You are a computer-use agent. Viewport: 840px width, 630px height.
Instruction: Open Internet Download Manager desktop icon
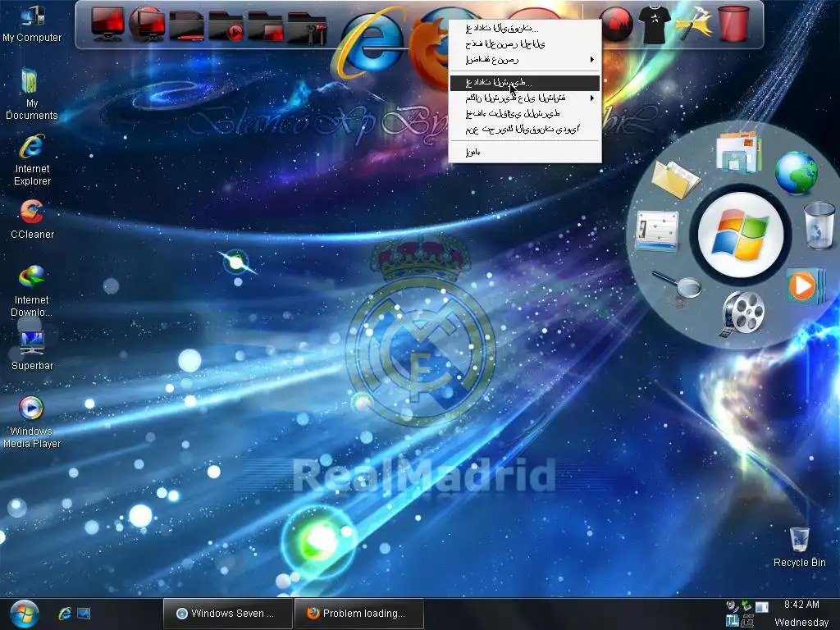click(x=31, y=291)
